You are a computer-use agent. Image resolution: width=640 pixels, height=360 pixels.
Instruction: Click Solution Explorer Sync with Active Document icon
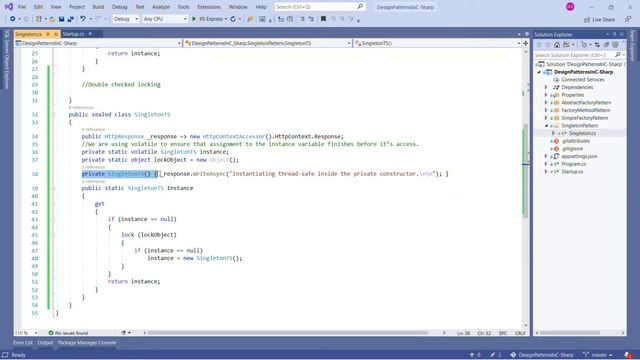point(598,44)
